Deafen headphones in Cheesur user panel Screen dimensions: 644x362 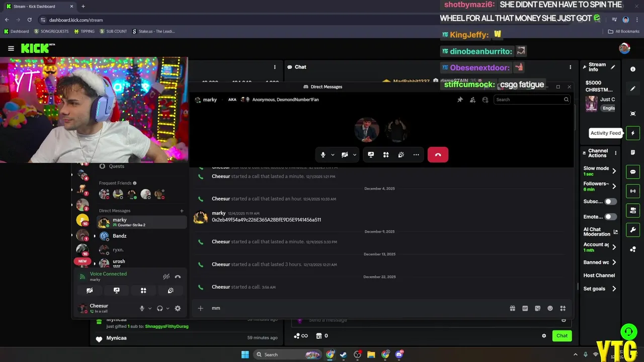(x=159, y=308)
